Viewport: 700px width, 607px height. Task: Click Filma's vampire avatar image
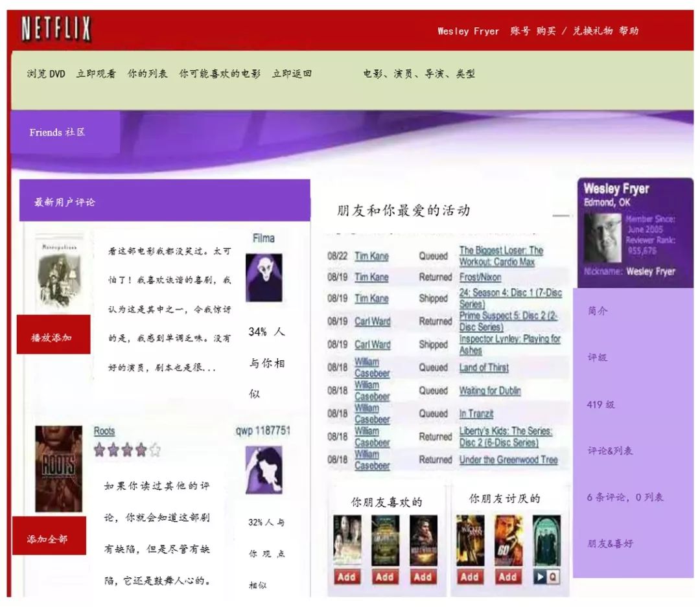(264, 277)
